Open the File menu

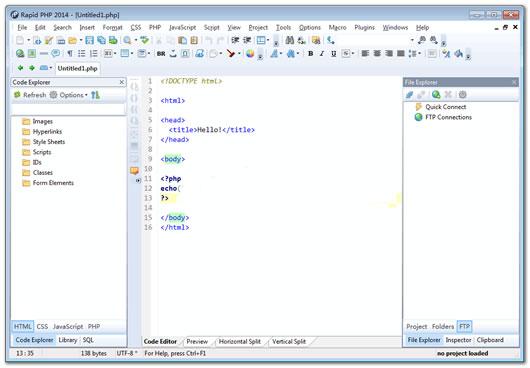click(x=22, y=28)
